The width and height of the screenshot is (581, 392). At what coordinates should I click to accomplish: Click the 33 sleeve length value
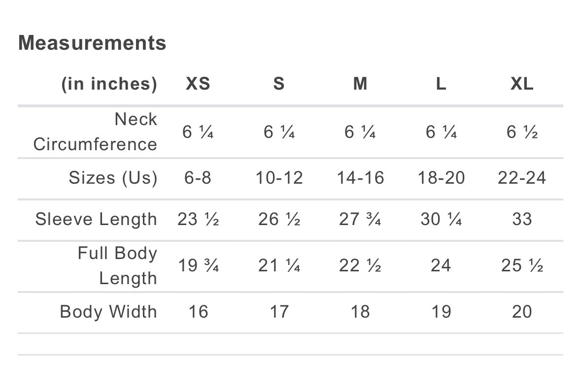(x=522, y=219)
